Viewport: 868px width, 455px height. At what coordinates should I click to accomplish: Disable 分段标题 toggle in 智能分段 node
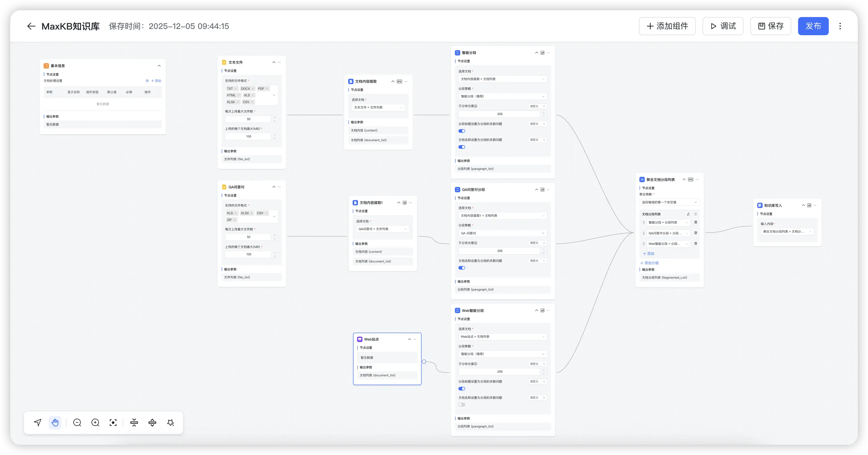click(x=462, y=131)
